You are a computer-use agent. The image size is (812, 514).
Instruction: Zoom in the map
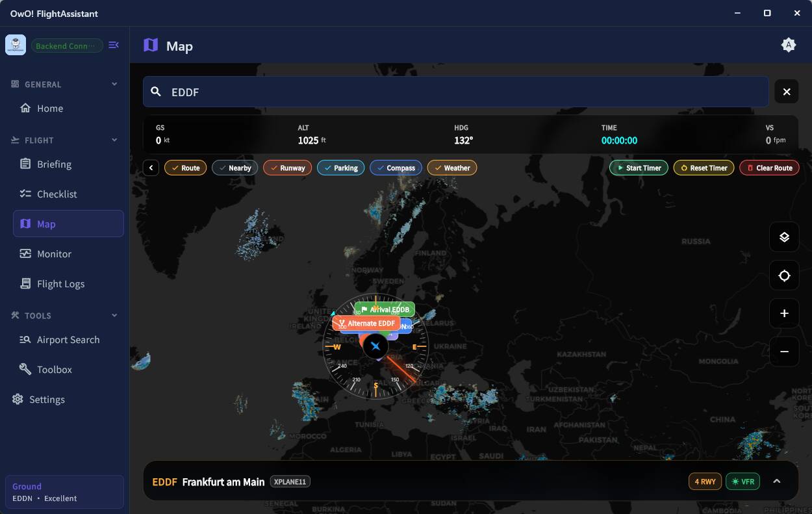coord(784,313)
